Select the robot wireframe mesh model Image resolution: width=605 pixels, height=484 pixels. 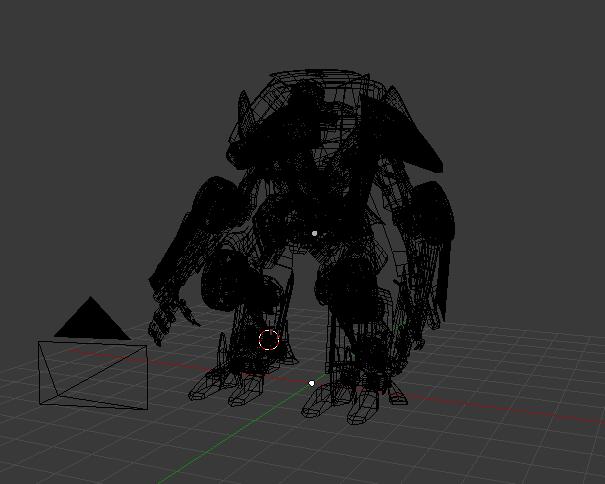tap(302, 247)
